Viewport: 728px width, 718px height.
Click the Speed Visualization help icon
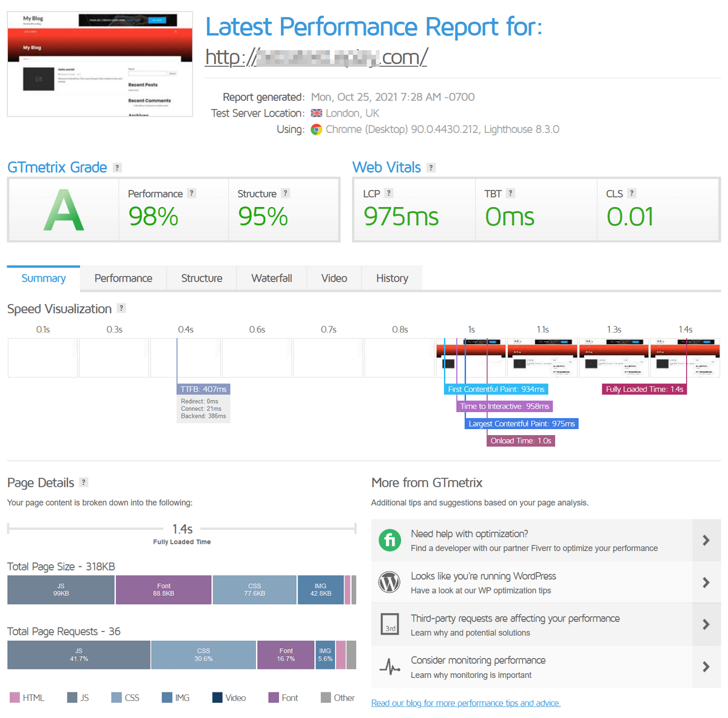[121, 308]
